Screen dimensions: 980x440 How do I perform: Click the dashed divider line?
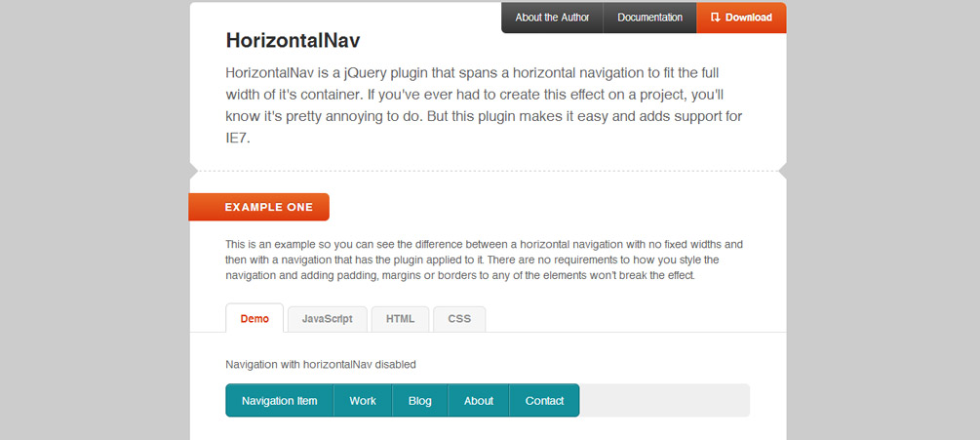click(489, 170)
